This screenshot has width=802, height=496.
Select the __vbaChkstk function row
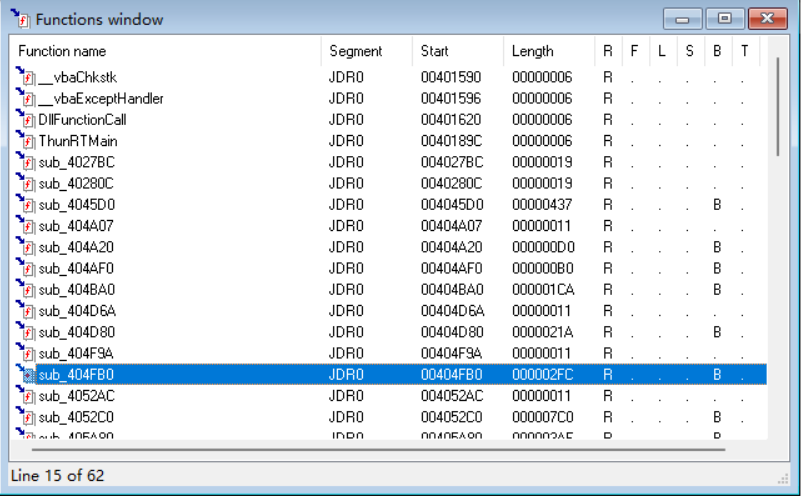(x=390, y=77)
